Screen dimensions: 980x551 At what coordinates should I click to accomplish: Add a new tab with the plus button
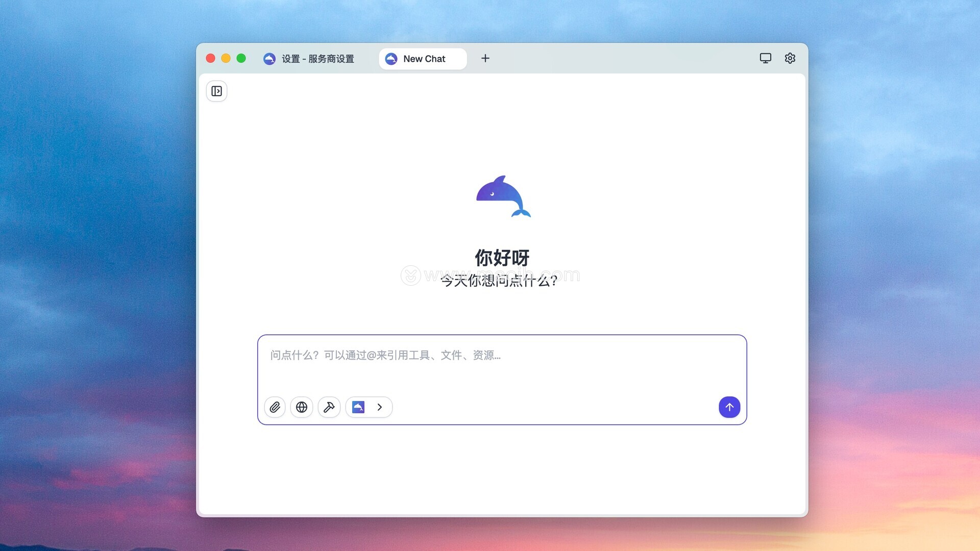485,59
